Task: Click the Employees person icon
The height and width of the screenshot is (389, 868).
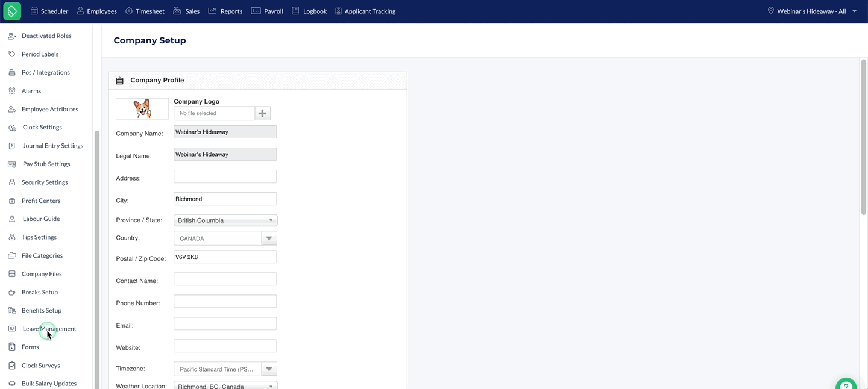Action: 80,11
